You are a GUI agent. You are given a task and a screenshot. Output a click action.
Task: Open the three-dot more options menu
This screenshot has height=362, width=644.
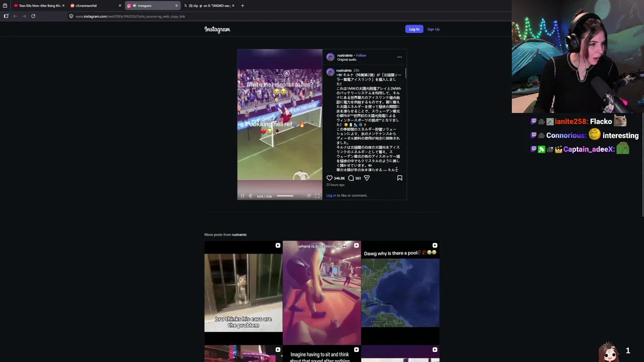coord(399,57)
